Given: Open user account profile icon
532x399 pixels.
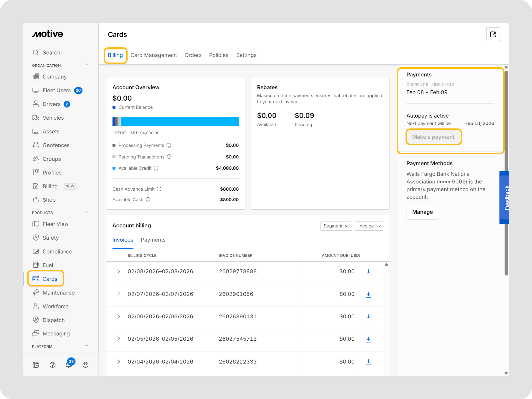Looking at the screenshot, I should [85, 365].
